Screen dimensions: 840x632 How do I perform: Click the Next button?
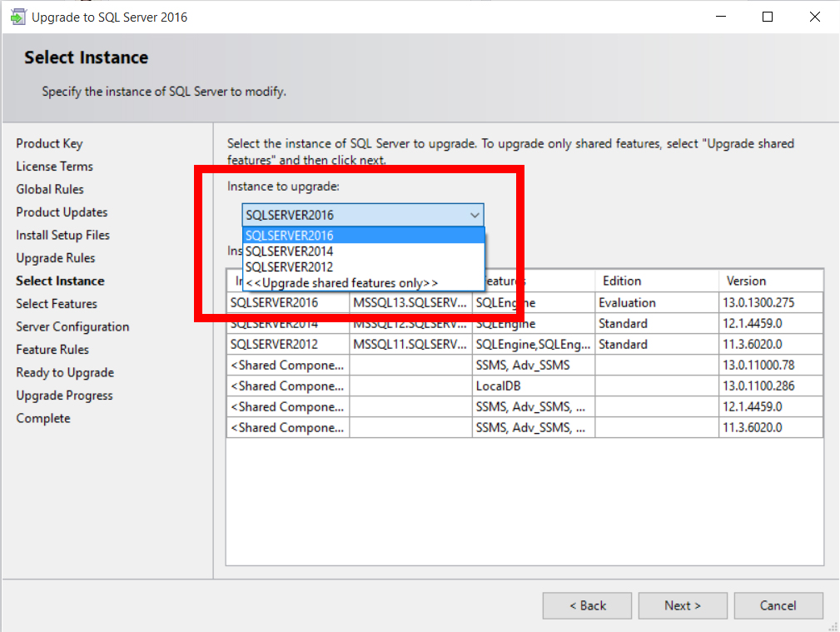[682, 605]
